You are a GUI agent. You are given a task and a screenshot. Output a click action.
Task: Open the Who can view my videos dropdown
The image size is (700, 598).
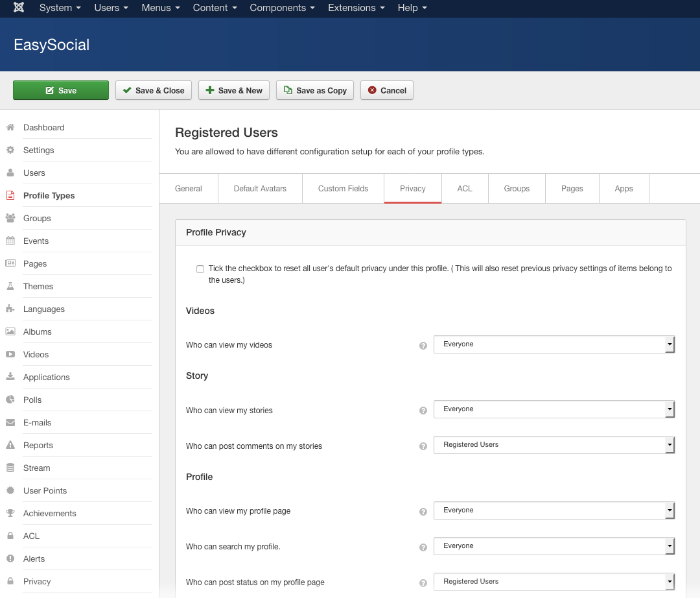554,344
